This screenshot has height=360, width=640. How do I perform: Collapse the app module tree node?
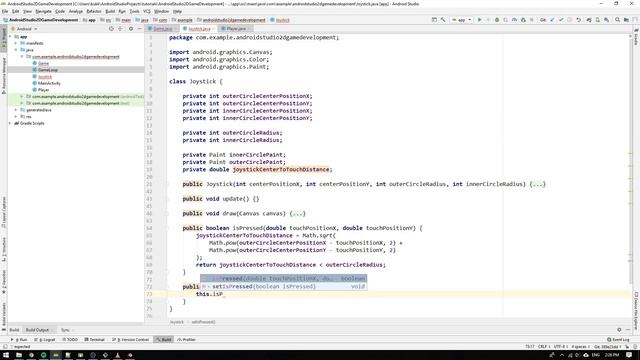(x=11, y=37)
